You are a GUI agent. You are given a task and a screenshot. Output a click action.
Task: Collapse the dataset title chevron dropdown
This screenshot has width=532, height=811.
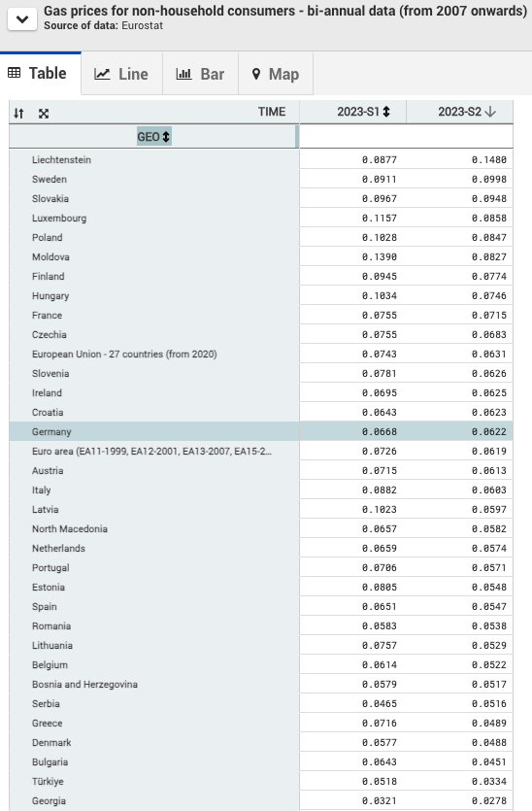point(22,19)
